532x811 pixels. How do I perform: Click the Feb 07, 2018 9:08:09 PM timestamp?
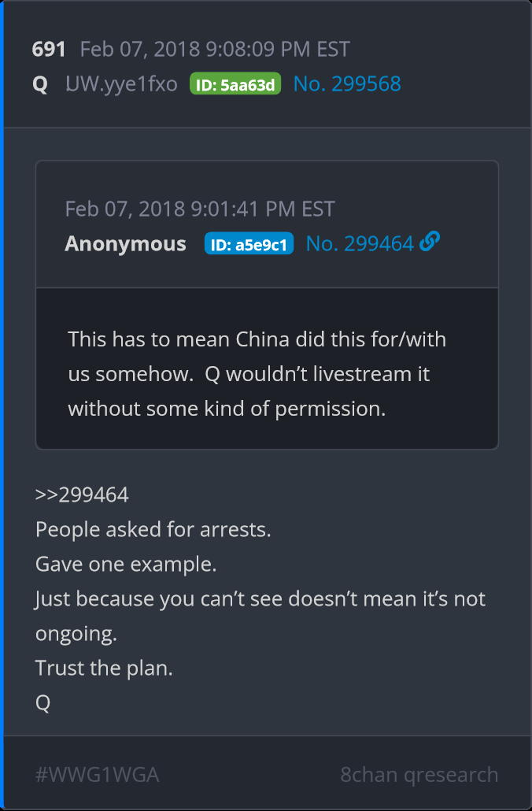[x=215, y=50]
